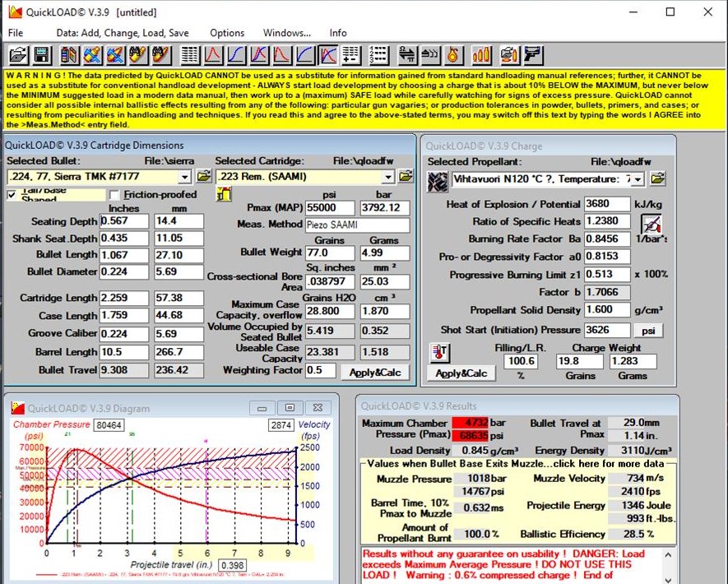Open the Data: Add, Change, Load, Save menu
This screenshot has width=728, height=584.
(123, 33)
